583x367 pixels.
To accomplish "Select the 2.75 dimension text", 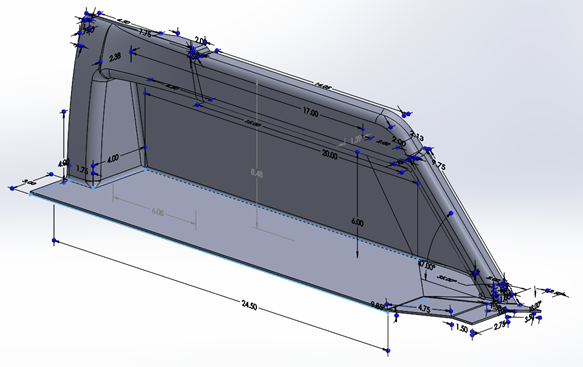I will tap(500, 325).
